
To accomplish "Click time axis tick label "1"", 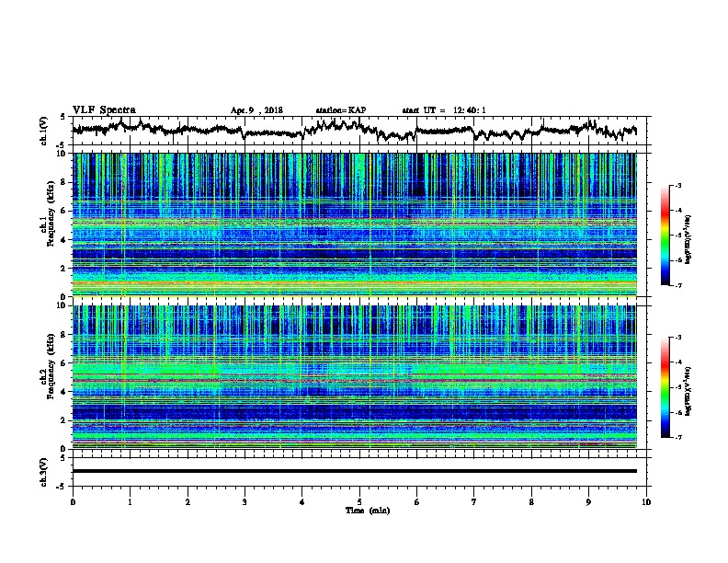I will point(130,502).
